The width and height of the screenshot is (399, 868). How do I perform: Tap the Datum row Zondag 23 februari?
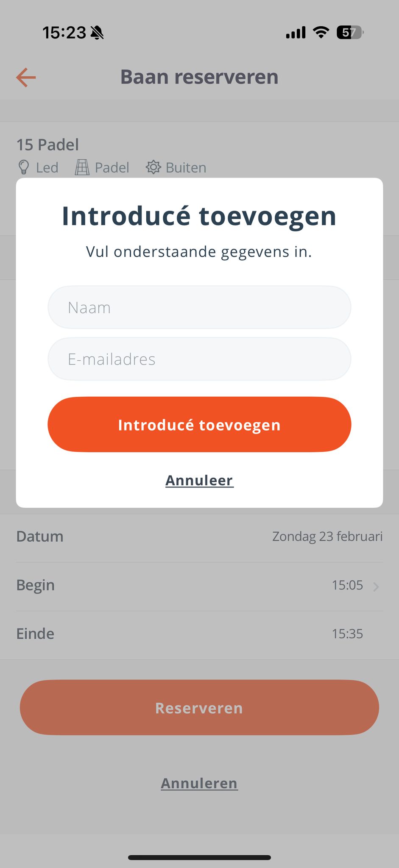coord(327,537)
